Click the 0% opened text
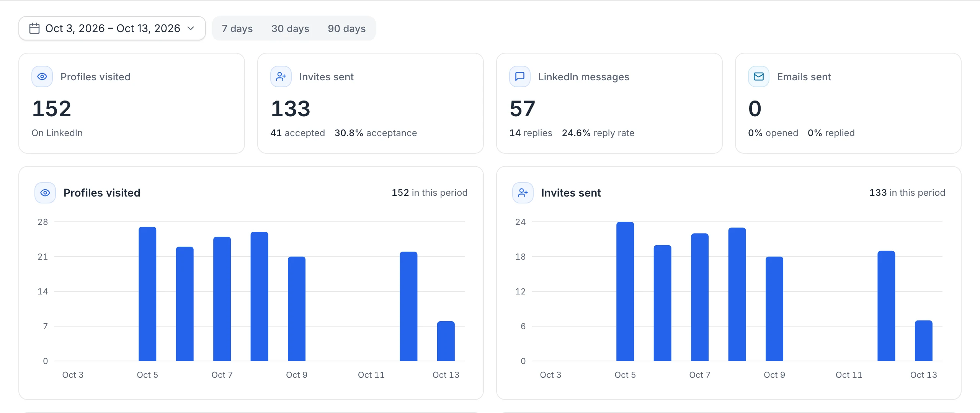980x413 pixels. [x=773, y=133]
